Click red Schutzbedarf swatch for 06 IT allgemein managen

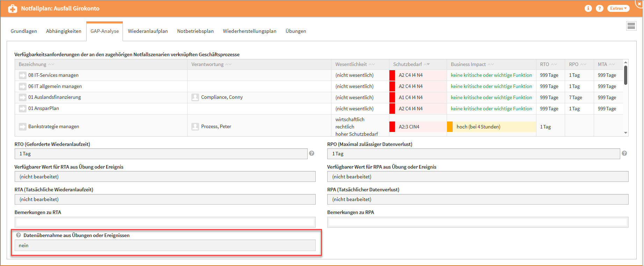tap(392, 86)
